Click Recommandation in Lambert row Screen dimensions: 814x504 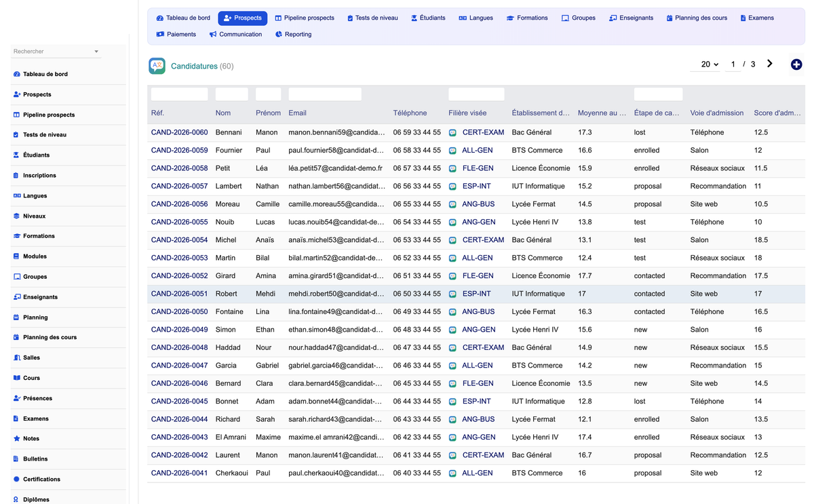pyautogui.click(x=718, y=186)
